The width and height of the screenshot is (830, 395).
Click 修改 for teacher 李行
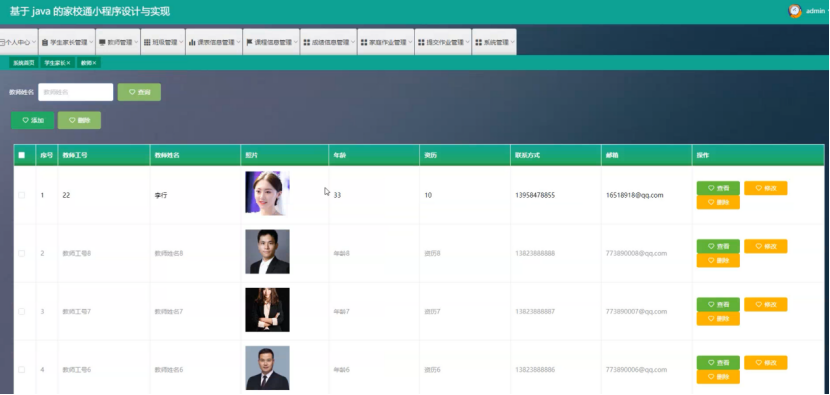pyautogui.click(x=766, y=188)
